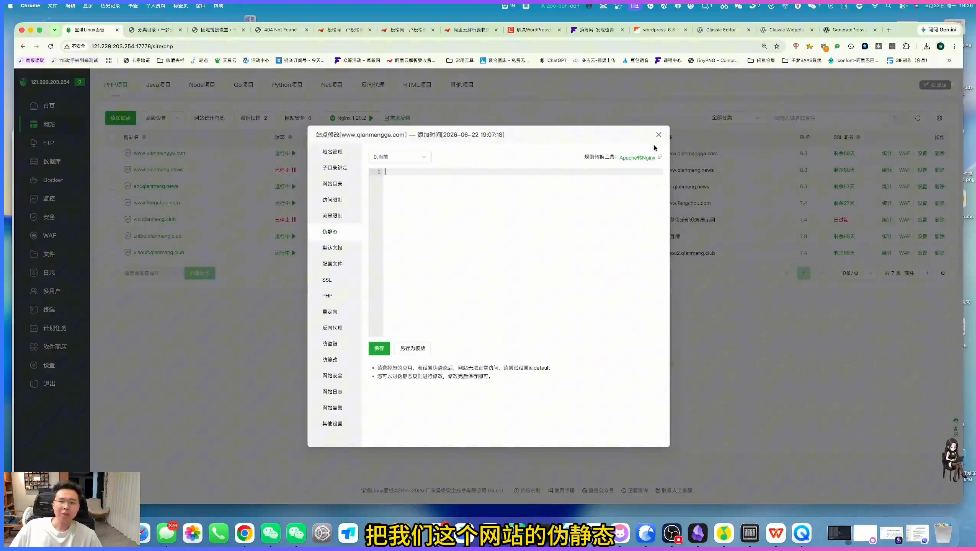
Task: Click refresh icon beside site search
Action: click(918, 118)
